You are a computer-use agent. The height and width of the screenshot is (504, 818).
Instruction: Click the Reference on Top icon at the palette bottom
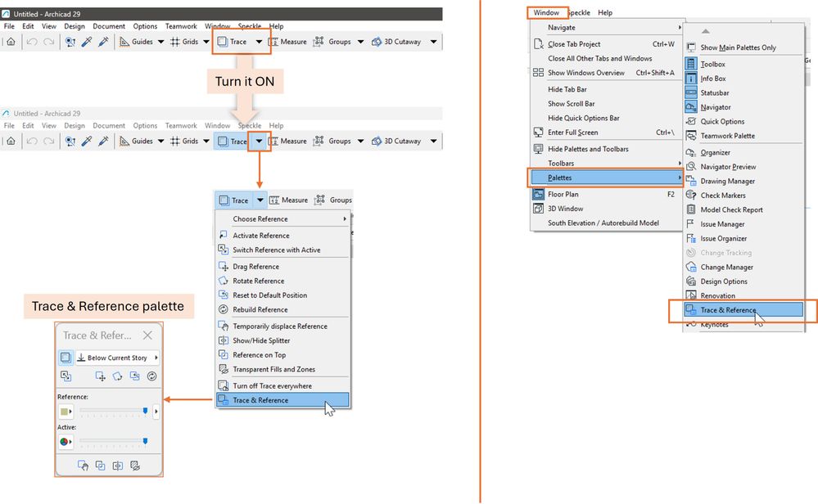coord(100,466)
